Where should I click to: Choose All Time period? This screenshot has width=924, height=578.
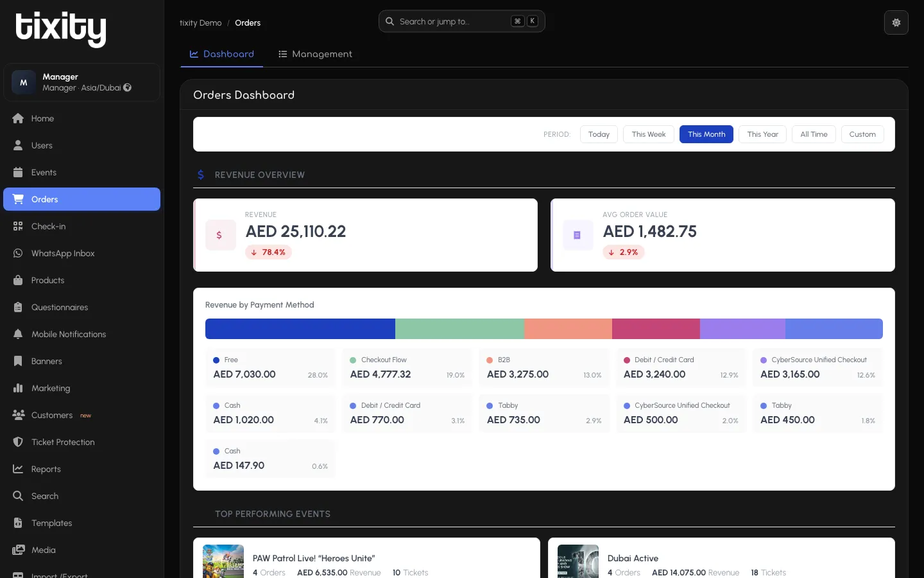tap(814, 134)
